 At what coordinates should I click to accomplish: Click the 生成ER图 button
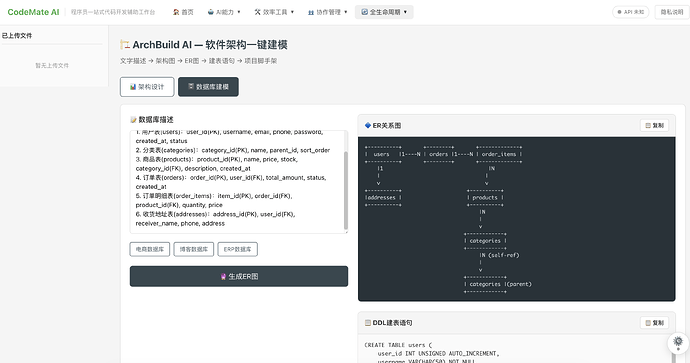click(239, 276)
